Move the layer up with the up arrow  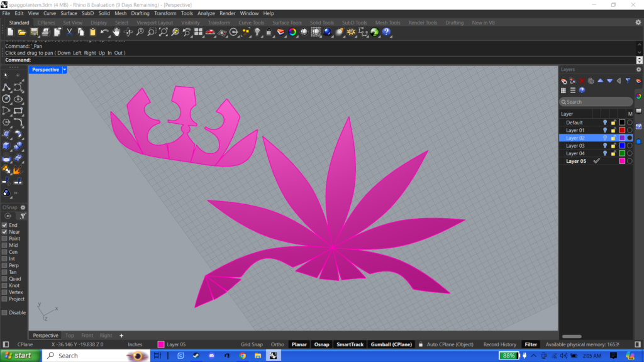[601, 81]
